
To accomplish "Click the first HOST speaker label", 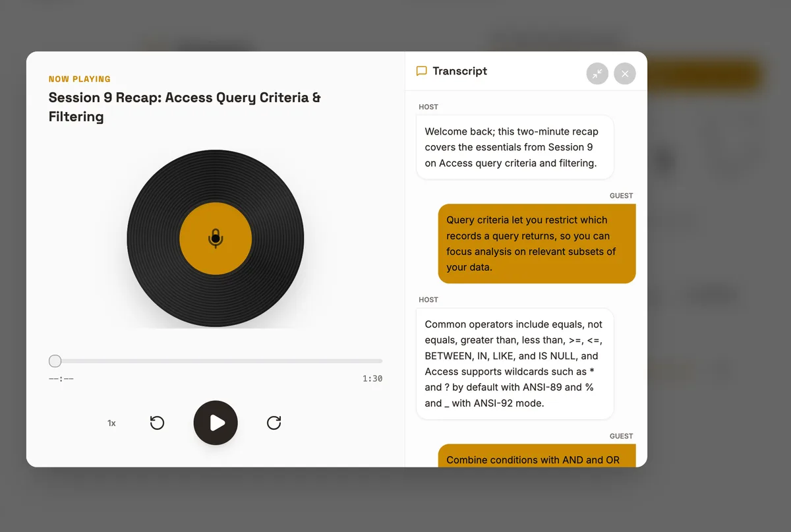I will point(428,107).
